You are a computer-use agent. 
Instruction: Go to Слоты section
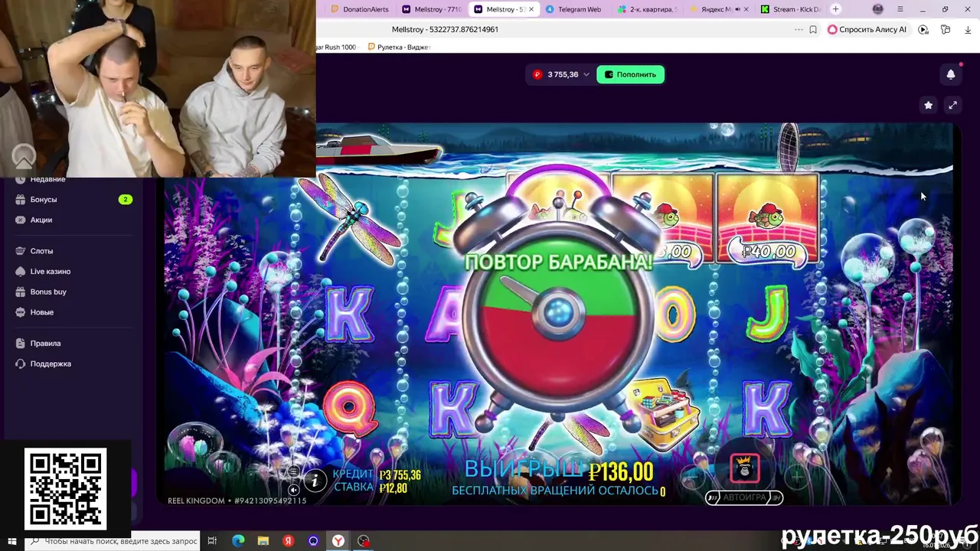point(41,251)
